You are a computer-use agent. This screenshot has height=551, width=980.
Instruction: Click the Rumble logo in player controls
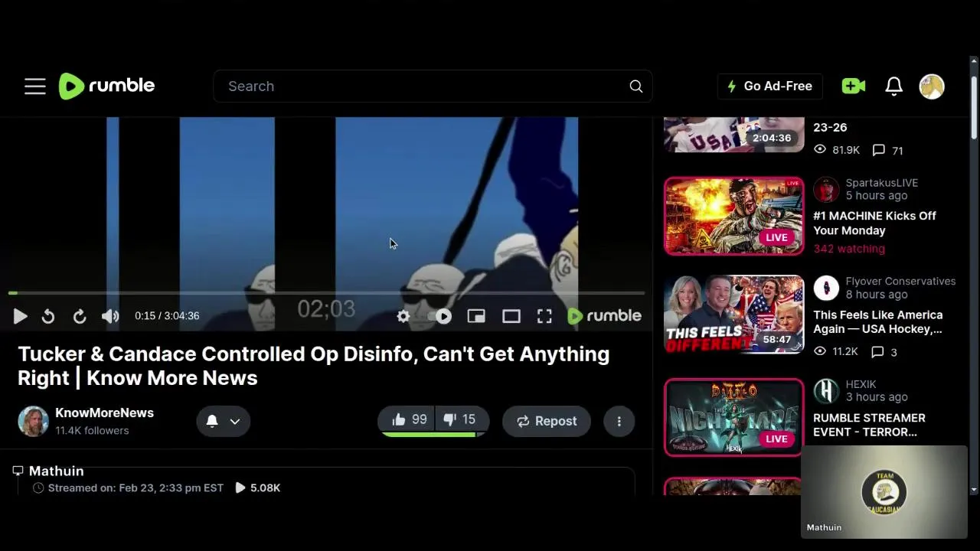(x=604, y=316)
